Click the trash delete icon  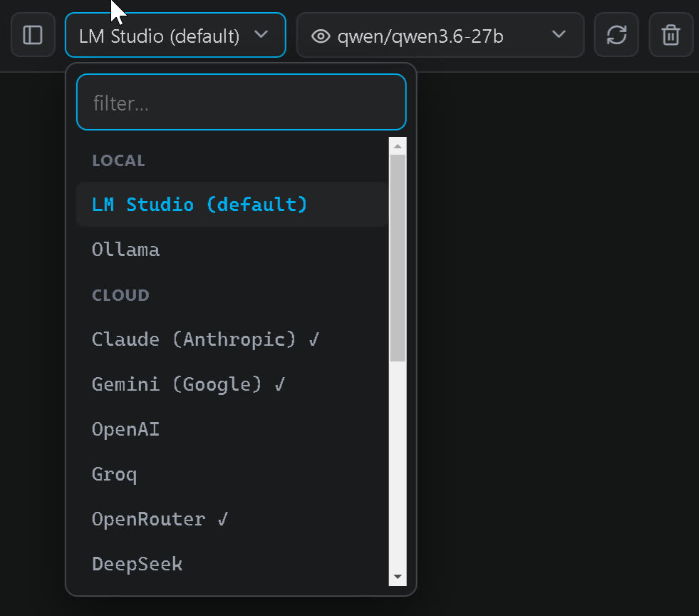coord(671,35)
